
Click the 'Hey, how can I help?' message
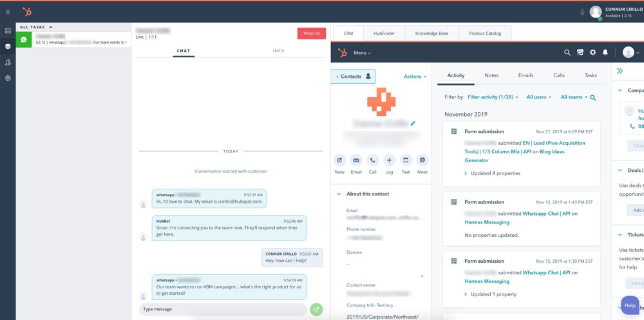[x=292, y=258]
